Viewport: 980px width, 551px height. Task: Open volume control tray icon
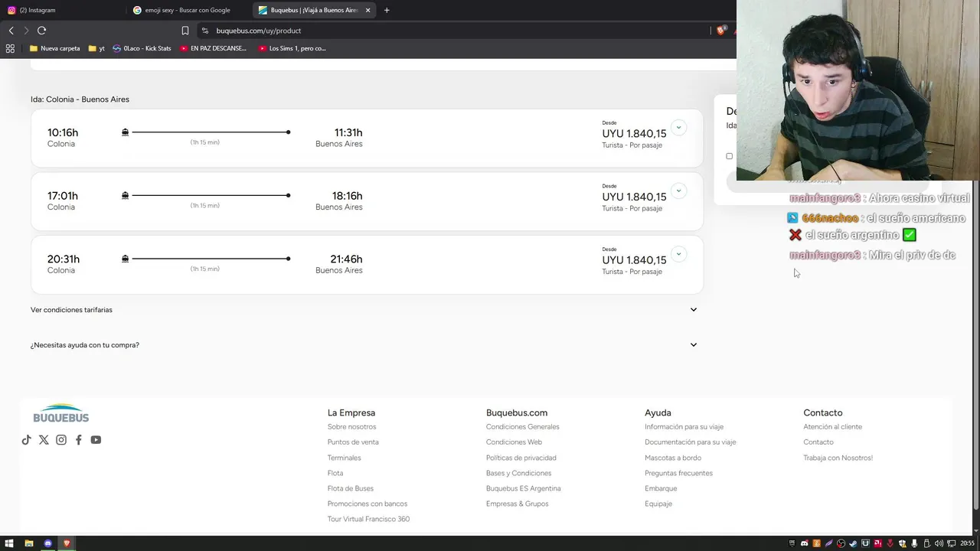tap(939, 543)
